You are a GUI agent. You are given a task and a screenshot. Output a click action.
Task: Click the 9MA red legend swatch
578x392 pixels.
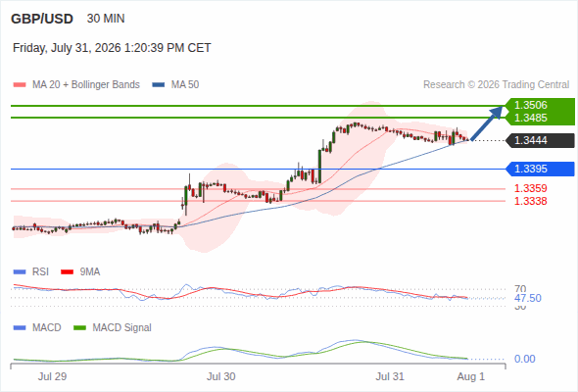tap(67, 272)
